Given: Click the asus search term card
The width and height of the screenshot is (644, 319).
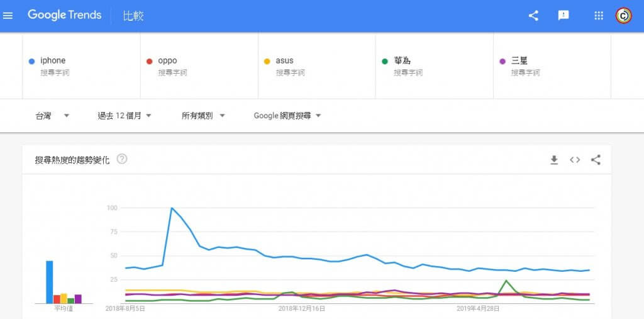Looking at the screenshot, I should (x=317, y=66).
